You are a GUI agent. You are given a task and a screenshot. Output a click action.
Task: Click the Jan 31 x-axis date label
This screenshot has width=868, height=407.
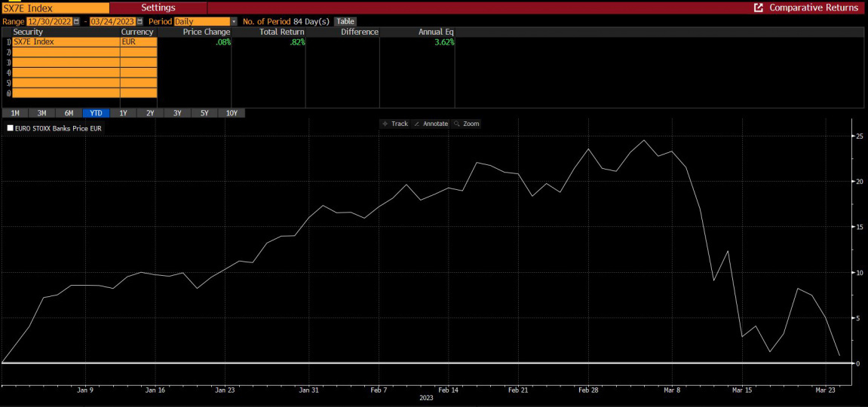[309, 390]
